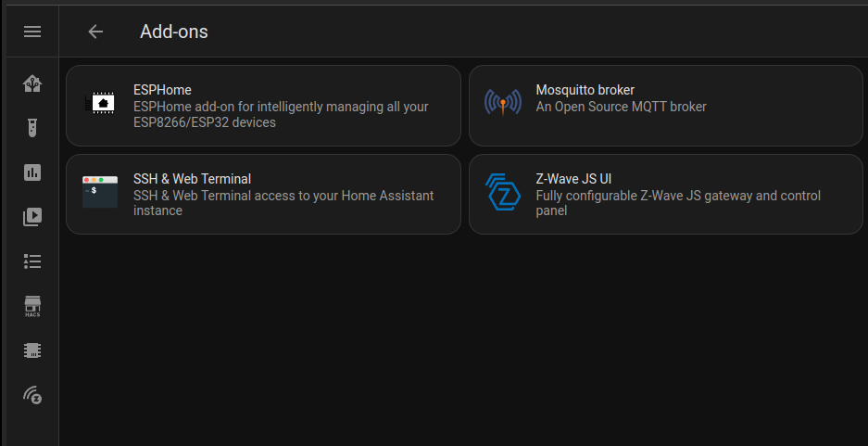Open the HACS store icon
The image size is (868, 446).
32,306
